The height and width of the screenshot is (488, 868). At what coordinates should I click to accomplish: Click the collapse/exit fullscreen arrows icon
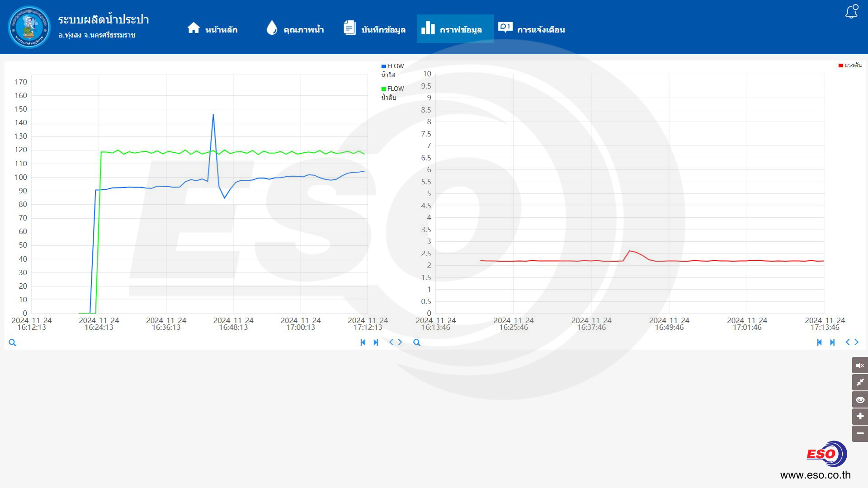[860, 382]
